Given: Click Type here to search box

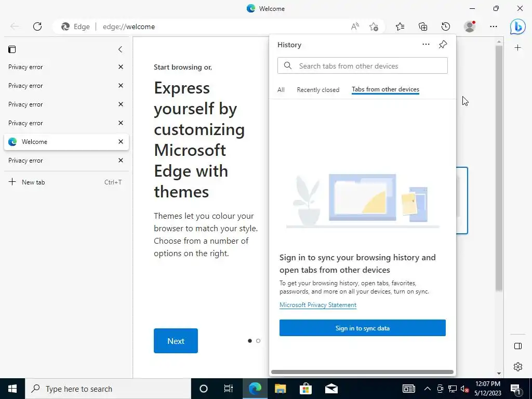Looking at the screenshot, I should click(108, 389).
